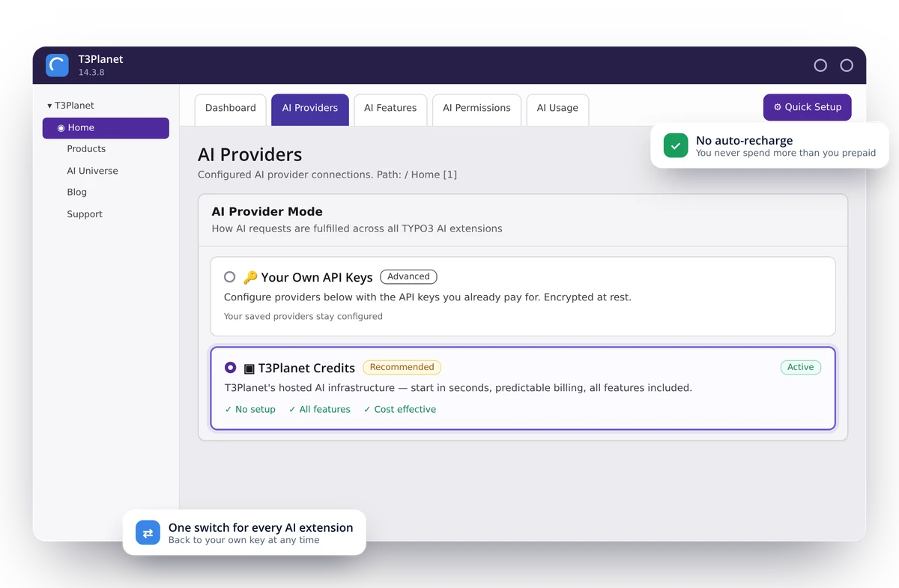Viewport: 899px width, 588px height.
Task: Click the All features checkmark text
Action: pos(320,410)
